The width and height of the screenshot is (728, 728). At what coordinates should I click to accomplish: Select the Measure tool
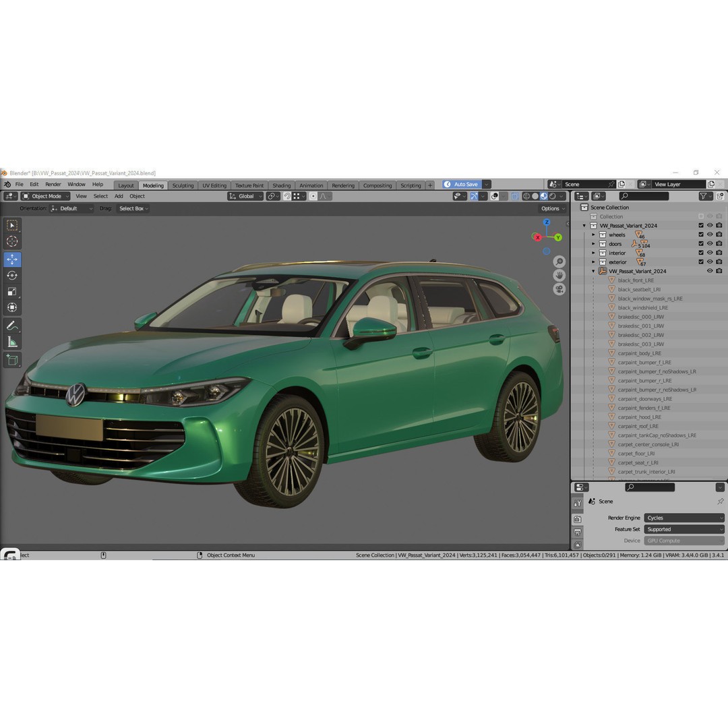(x=12, y=342)
